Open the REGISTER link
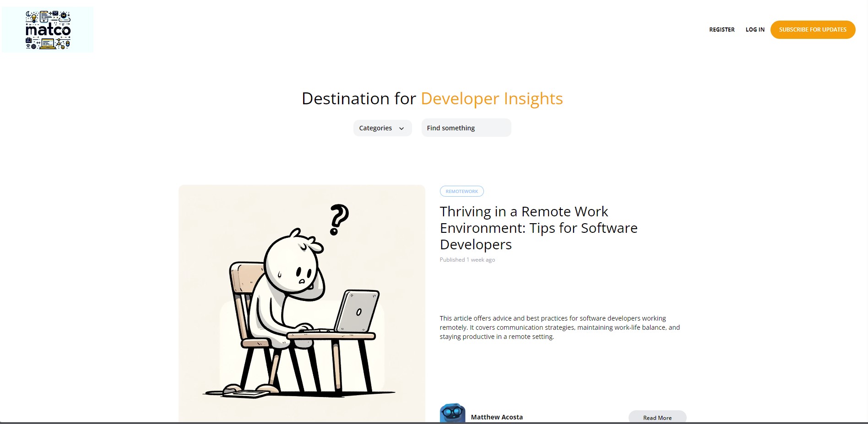Image resolution: width=868 pixels, height=424 pixels. pyautogui.click(x=722, y=30)
